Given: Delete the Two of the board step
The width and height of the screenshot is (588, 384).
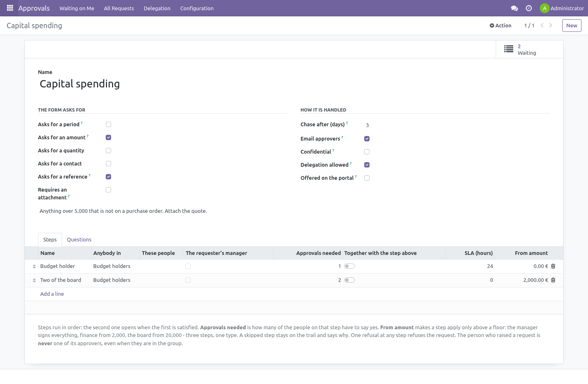Looking at the screenshot, I should pyautogui.click(x=553, y=280).
